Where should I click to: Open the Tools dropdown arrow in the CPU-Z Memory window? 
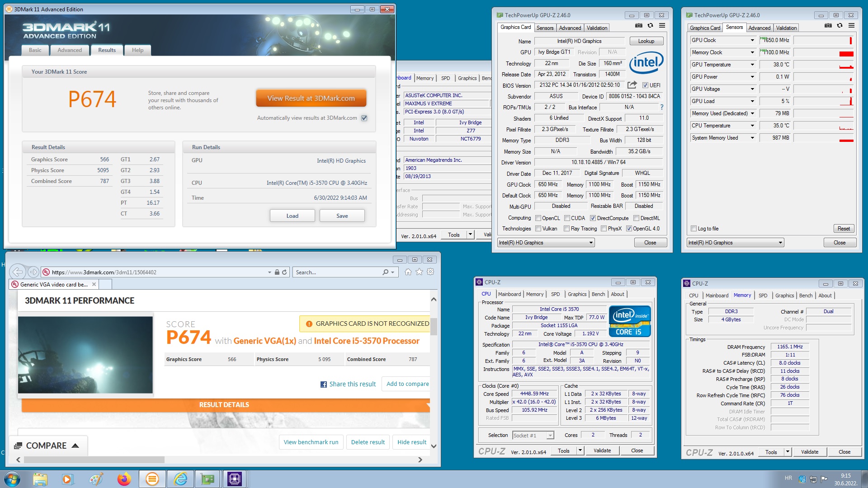(788, 452)
